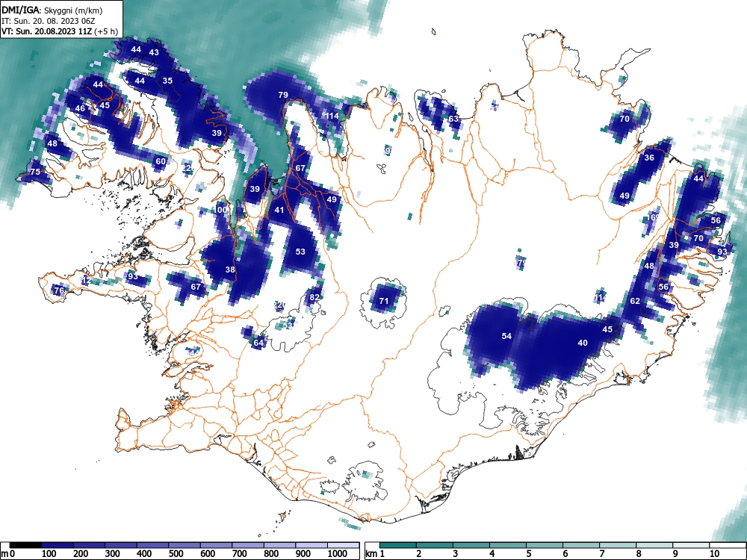Click the 64 visibility value on the map
Image resolution: width=747 pixels, height=560 pixels.
click(258, 343)
